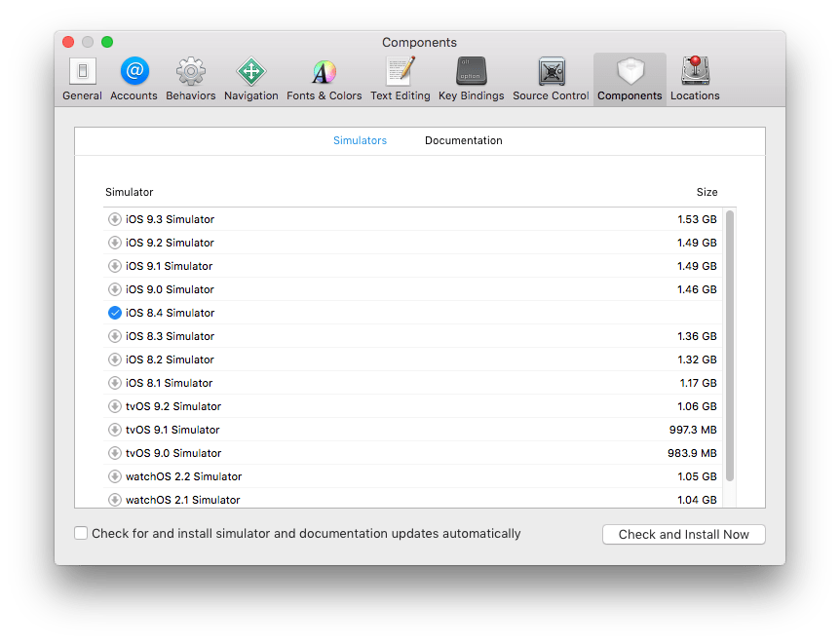Viewport: 840px width, 643px height.
Task: Download the iOS 9.3 Simulator
Action: pos(115,219)
